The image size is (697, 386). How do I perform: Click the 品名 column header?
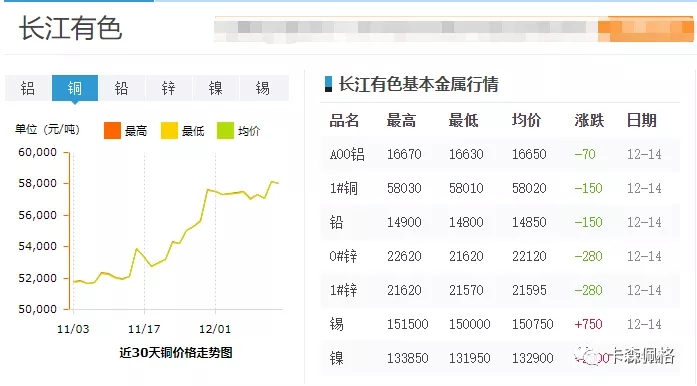(344, 120)
